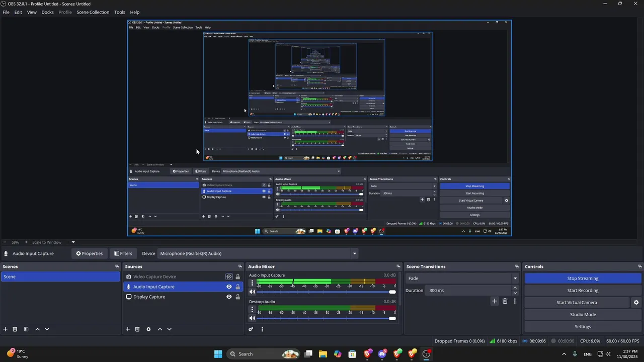Configure virtual camera with gear icon
This screenshot has height=362, width=644.
tap(636, 303)
